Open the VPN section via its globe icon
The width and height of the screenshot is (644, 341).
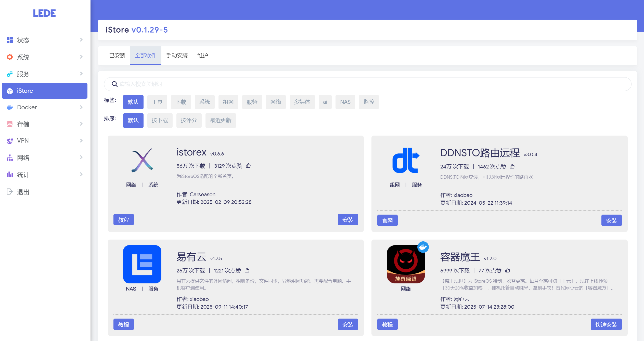pos(10,140)
